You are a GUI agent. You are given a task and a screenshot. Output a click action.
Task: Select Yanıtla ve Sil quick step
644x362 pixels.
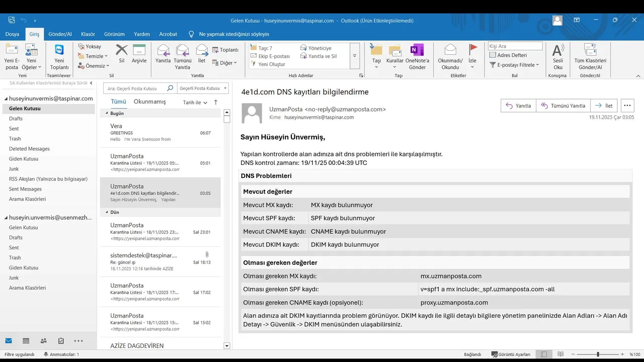point(318,56)
